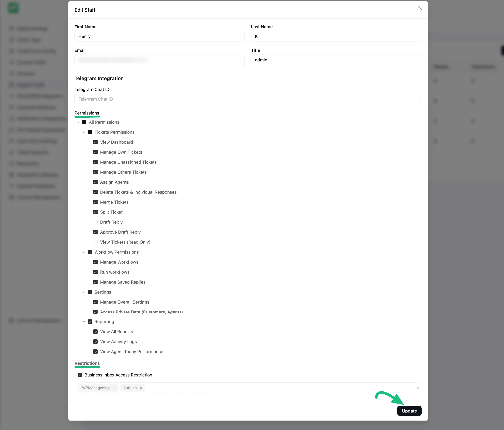Collapse the All Permissions tree
Image resolution: width=504 pixels, height=430 pixels.
pos(78,122)
